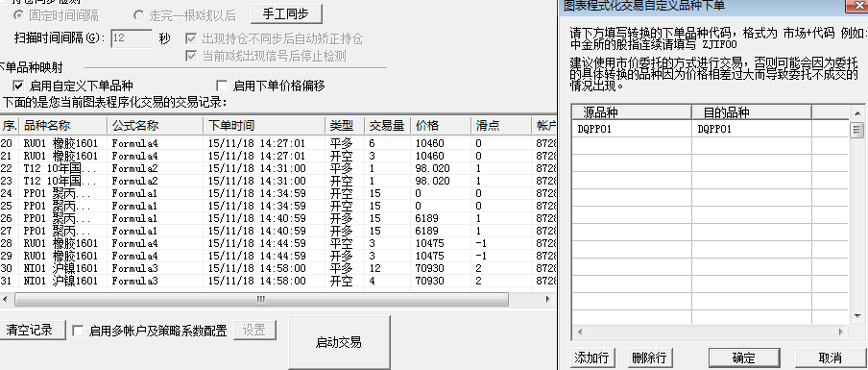
Task: Click the trade table scroll right arrow
Action: (548, 300)
